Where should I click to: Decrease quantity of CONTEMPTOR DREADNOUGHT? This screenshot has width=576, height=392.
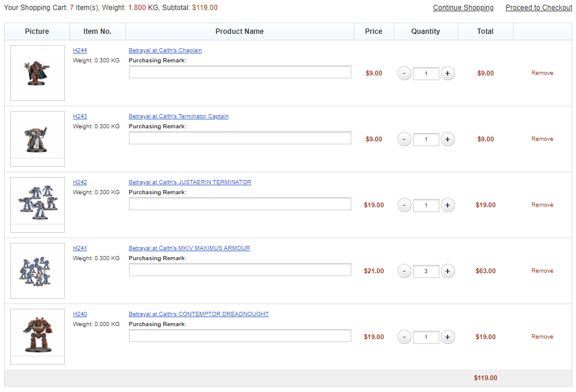point(404,337)
